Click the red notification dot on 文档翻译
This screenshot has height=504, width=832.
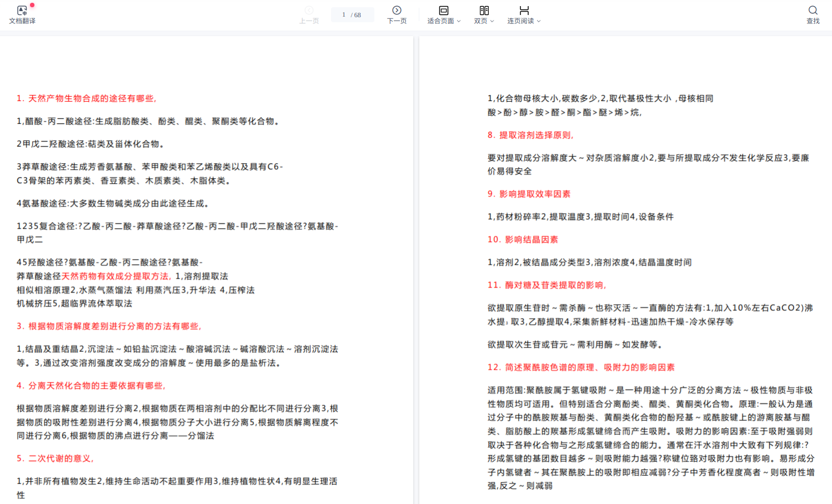tap(32, 5)
